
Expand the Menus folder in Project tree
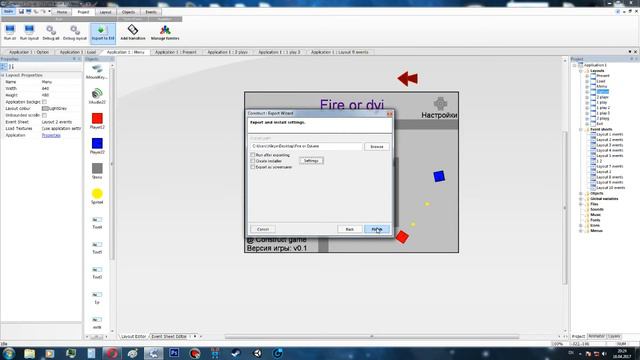click(x=581, y=231)
